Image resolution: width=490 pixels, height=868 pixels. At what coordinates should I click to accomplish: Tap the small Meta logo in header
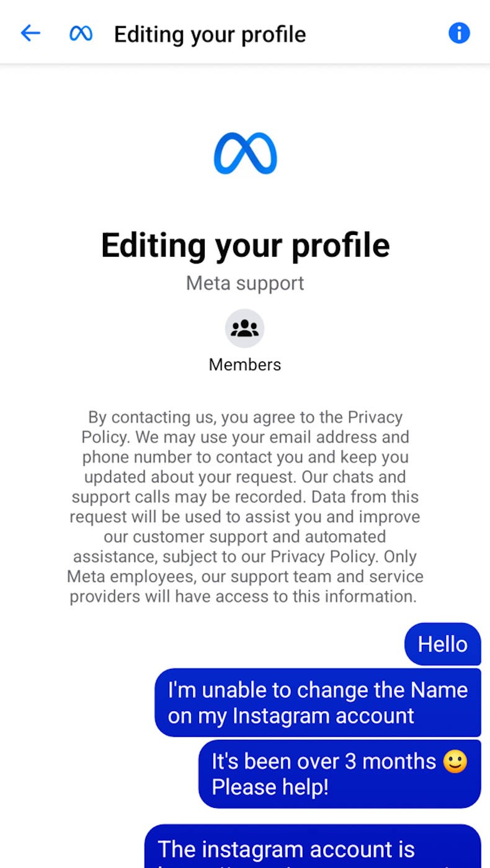click(x=81, y=33)
